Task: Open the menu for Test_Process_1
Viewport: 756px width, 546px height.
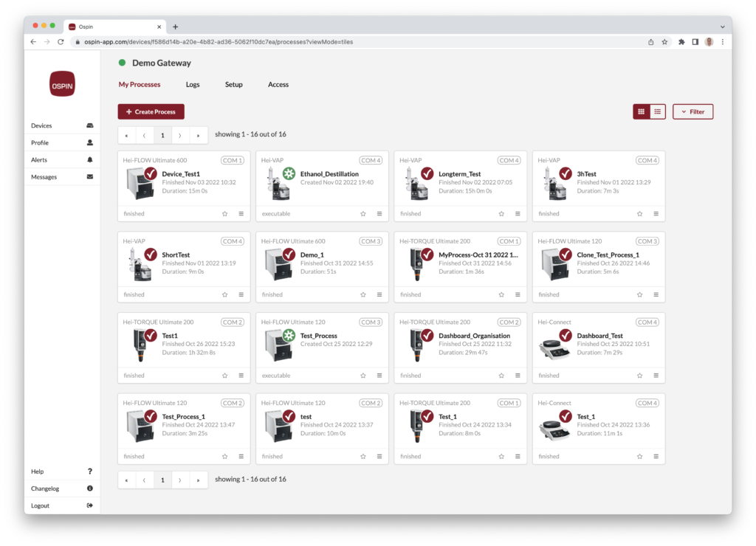Action: tap(241, 457)
